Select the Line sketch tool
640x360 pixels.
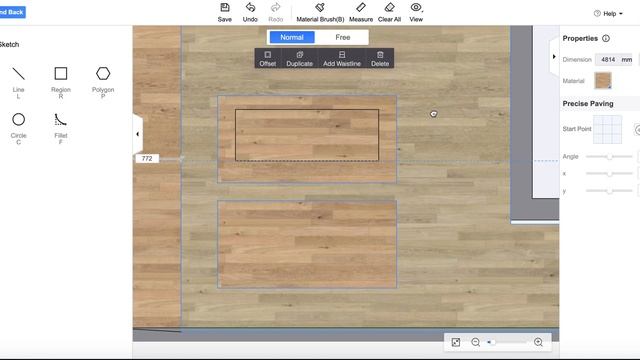click(18, 82)
